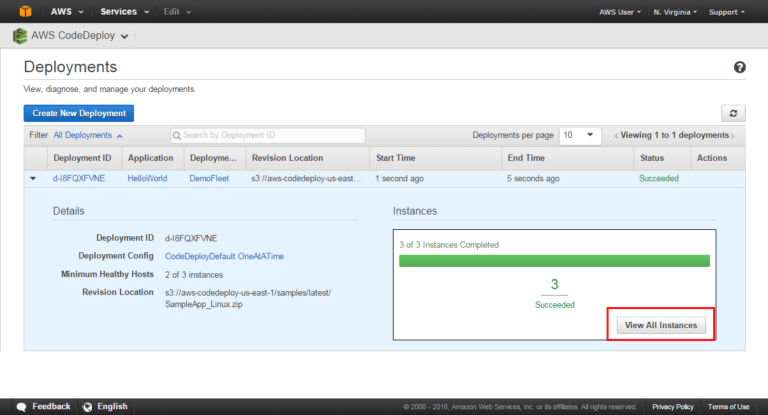Open the AWS User account menu
Image resolution: width=768 pixels, height=415 pixels.
tap(620, 12)
